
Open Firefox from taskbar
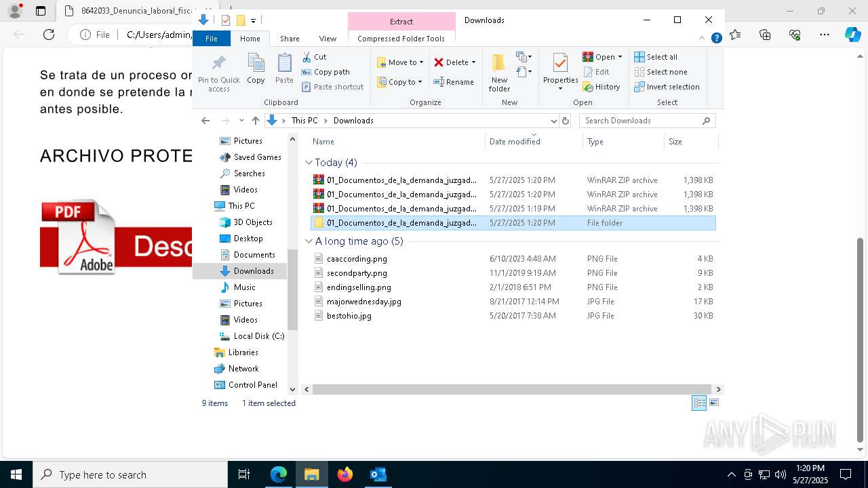click(x=345, y=474)
